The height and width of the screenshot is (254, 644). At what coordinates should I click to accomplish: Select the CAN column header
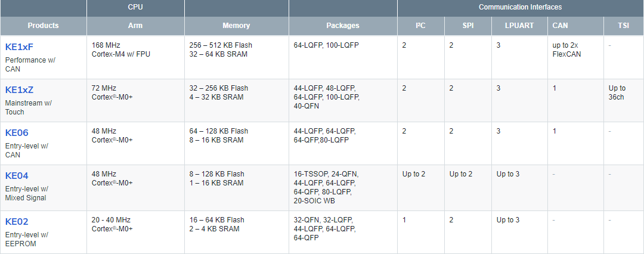(x=560, y=26)
